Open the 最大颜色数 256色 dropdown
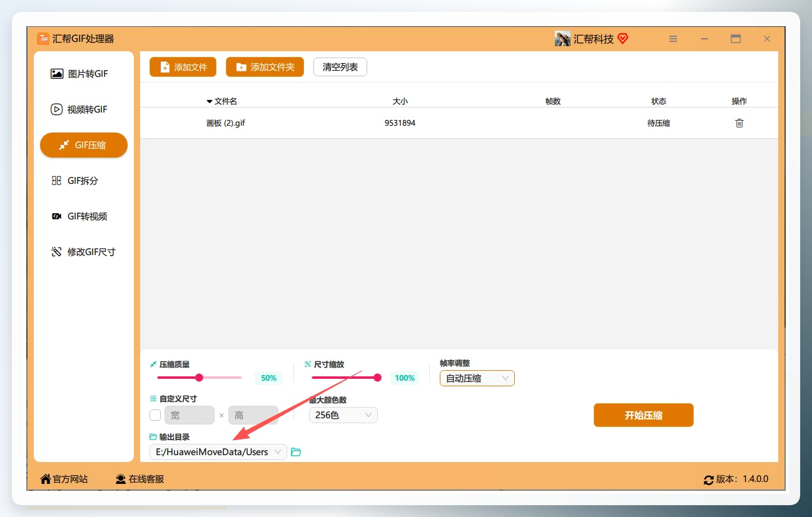The width and height of the screenshot is (812, 517). [x=343, y=415]
